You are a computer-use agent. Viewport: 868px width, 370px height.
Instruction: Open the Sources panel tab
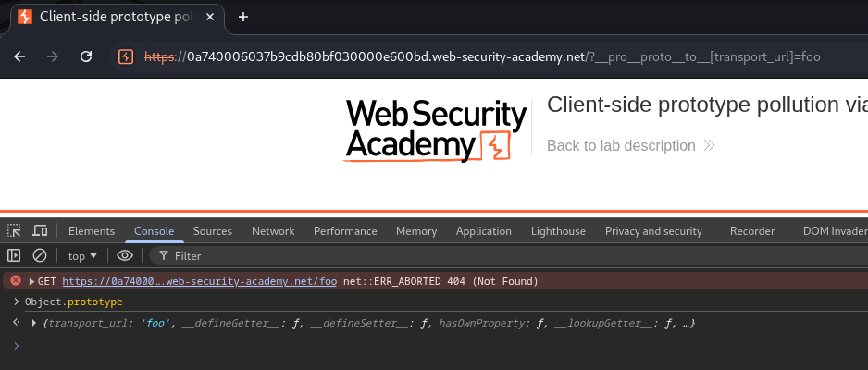[x=212, y=231]
